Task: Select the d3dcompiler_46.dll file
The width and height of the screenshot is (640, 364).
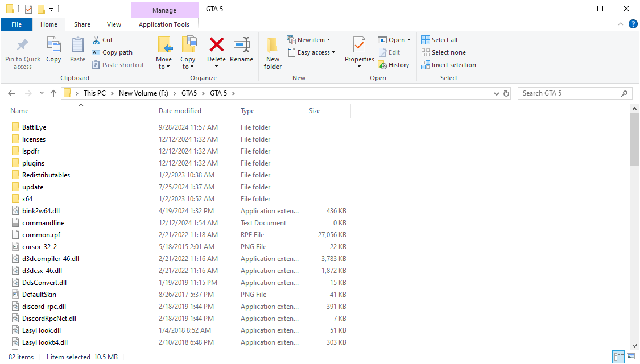Action: (x=51, y=259)
